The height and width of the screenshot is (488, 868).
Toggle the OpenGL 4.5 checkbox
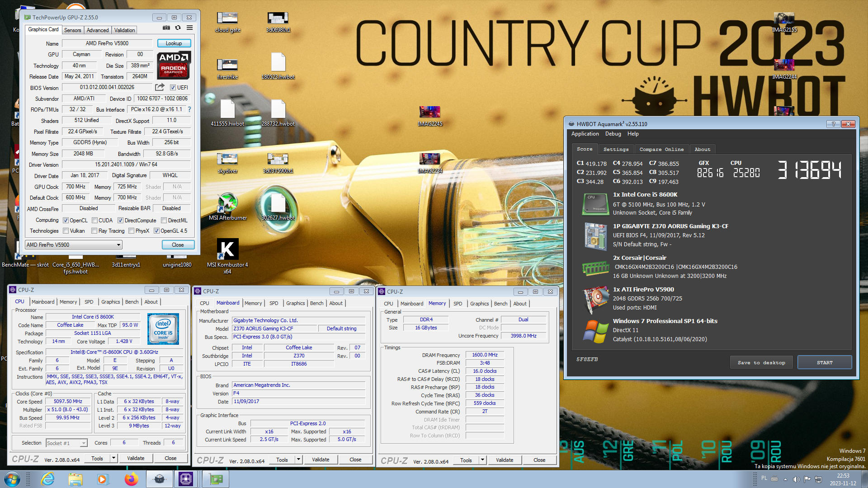coord(157,231)
